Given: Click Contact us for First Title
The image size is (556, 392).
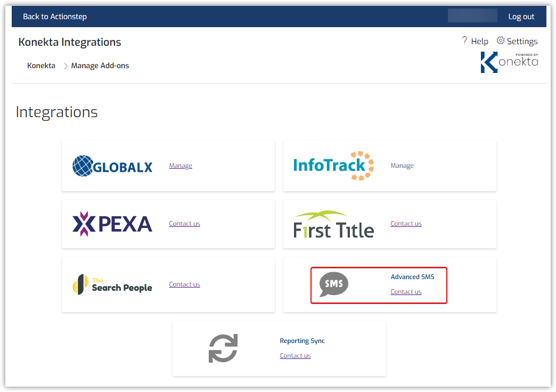Looking at the screenshot, I should [x=406, y=224].
